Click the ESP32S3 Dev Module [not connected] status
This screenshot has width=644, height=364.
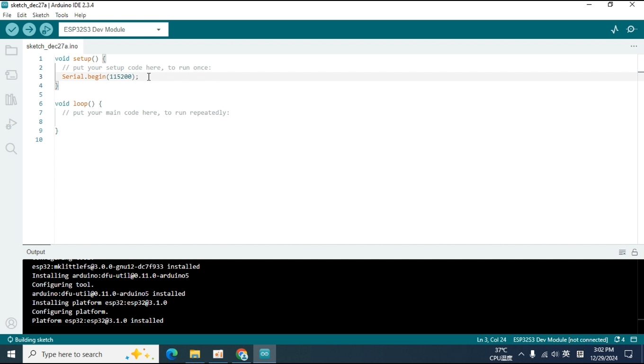coord(561,339)
